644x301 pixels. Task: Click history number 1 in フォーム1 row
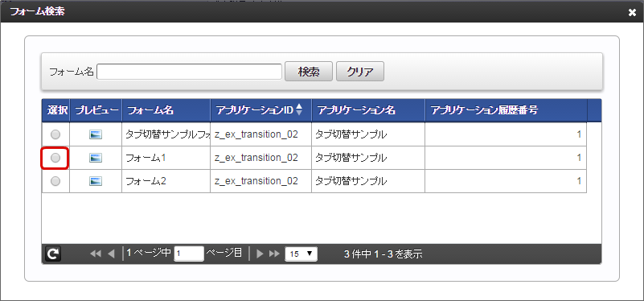point(579,158)
